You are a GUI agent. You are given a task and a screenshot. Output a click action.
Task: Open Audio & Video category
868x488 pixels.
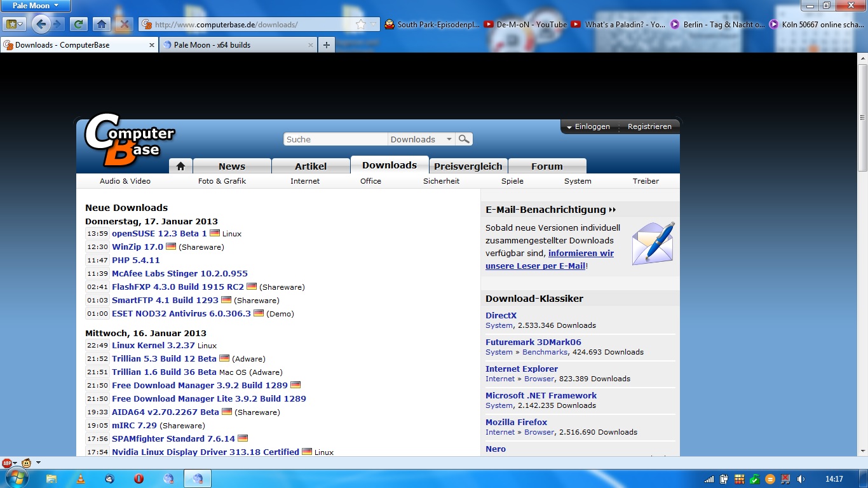point(125,181)
